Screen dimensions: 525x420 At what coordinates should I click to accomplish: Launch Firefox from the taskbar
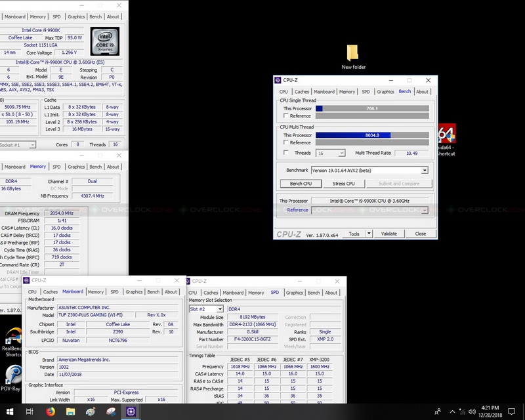point(51,411)
